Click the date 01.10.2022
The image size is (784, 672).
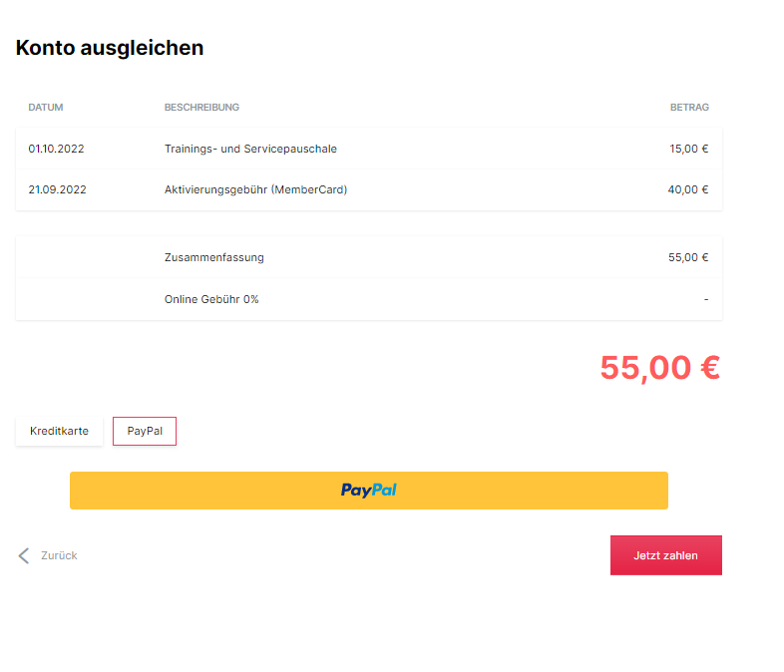(56, 149)
